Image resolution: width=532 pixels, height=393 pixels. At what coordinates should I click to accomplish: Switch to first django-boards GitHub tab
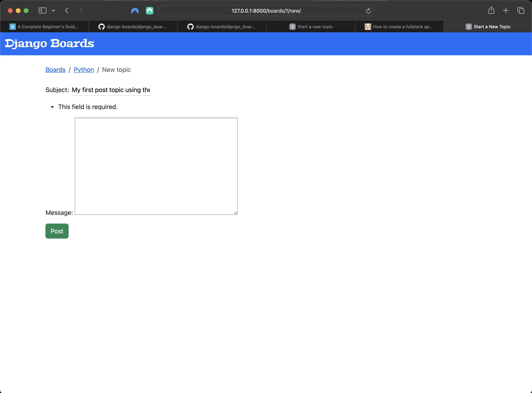tap(133, 27)
